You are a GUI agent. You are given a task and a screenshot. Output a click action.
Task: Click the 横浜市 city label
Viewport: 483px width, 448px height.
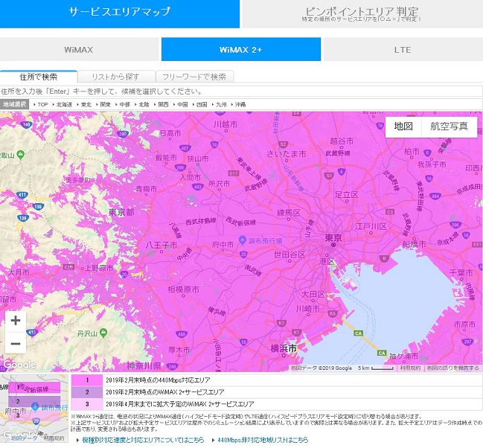click(x=284, y=348)
